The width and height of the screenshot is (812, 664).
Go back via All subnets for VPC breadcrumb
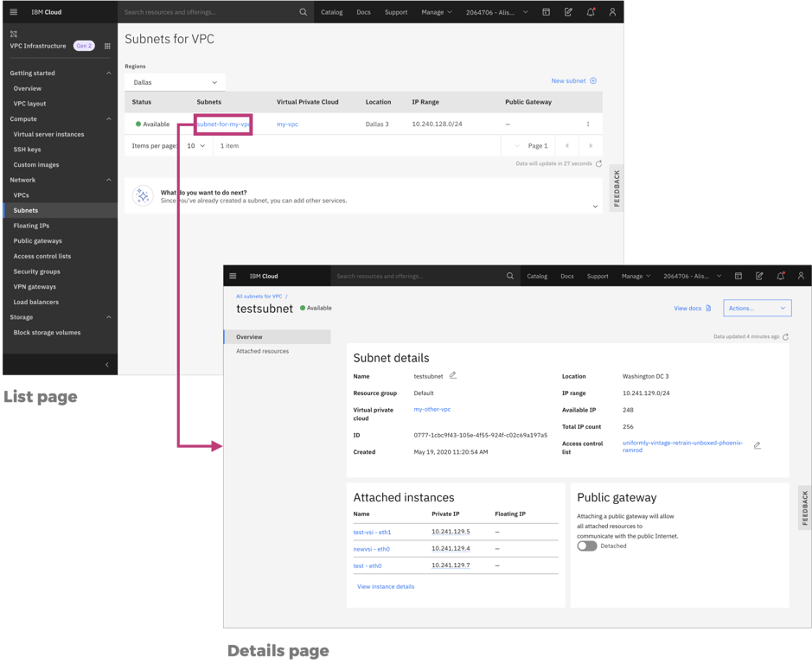pyautogui.click(x=259, y=297)
